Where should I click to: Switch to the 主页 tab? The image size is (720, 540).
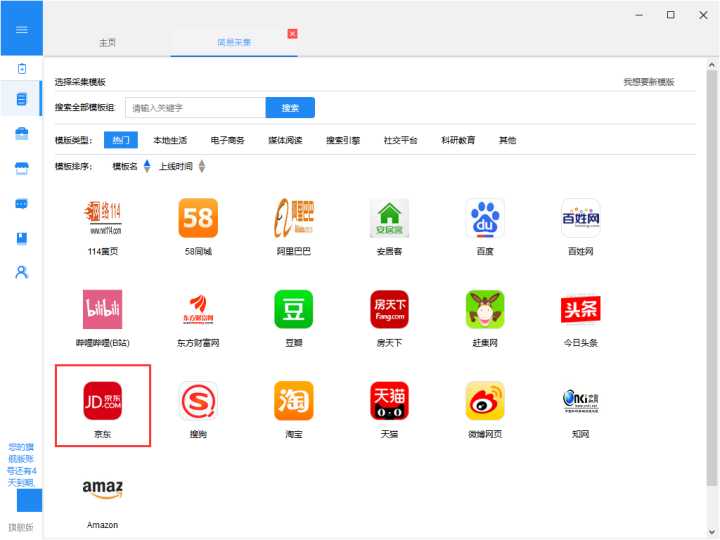pos(107,43)
